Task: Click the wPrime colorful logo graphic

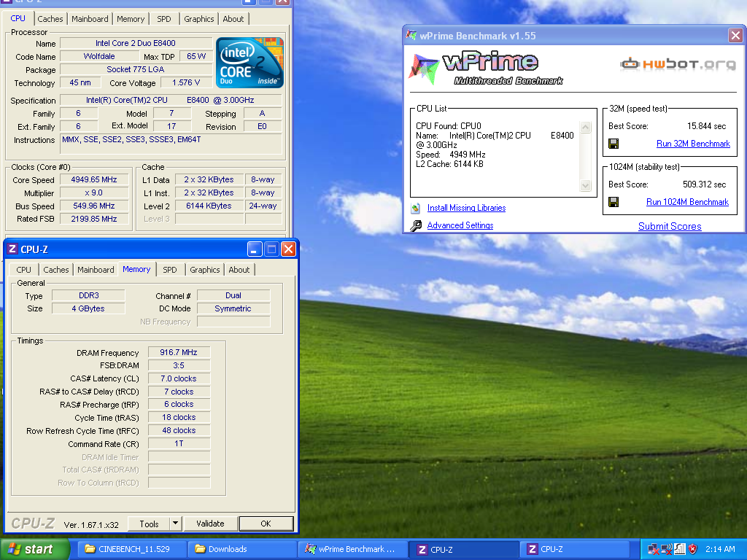Action: 423,69
